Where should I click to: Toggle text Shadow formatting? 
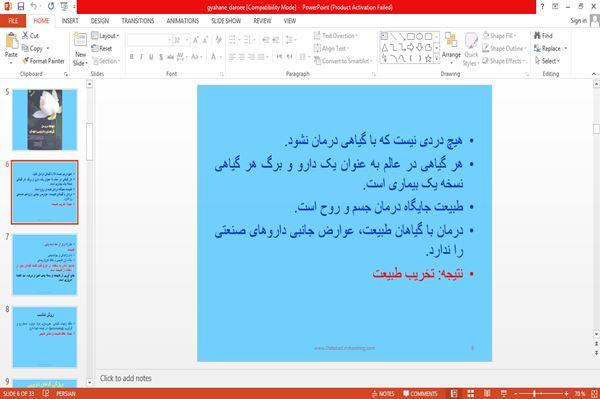[161, 57]
